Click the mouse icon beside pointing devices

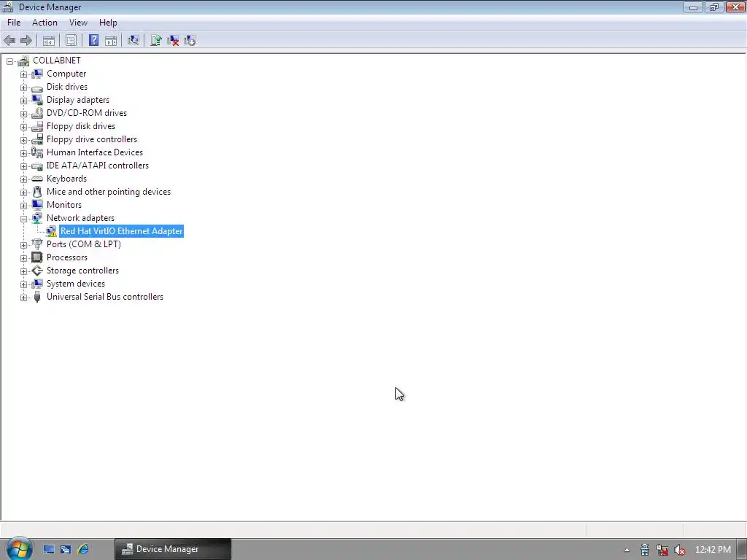click(x=37, y=192)
